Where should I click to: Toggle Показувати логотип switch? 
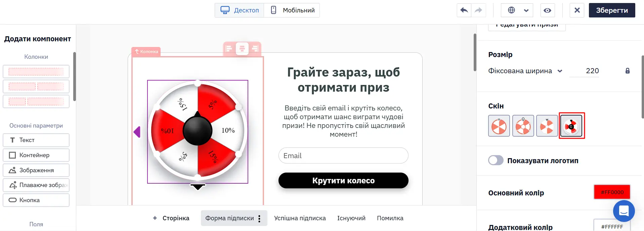point(496,160)
